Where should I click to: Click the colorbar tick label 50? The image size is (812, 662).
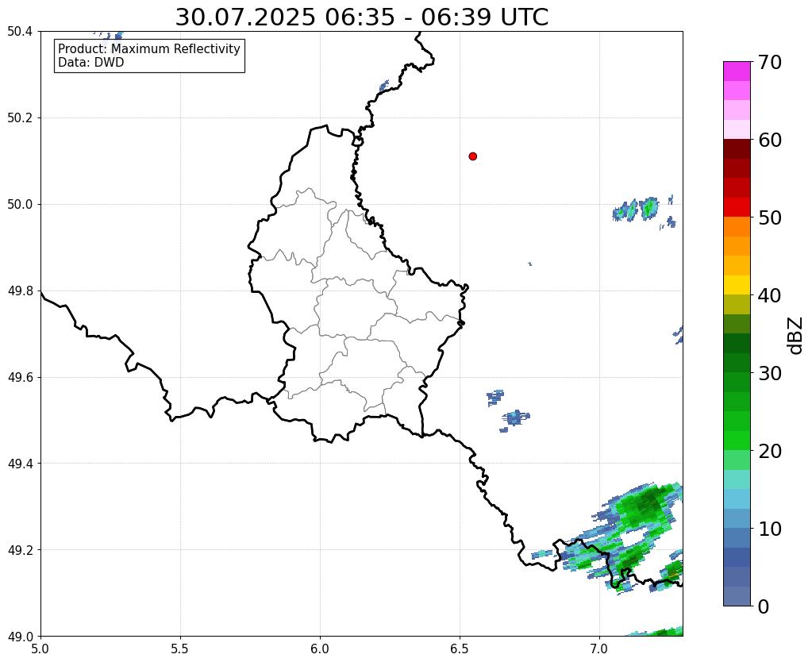[769, 217]
